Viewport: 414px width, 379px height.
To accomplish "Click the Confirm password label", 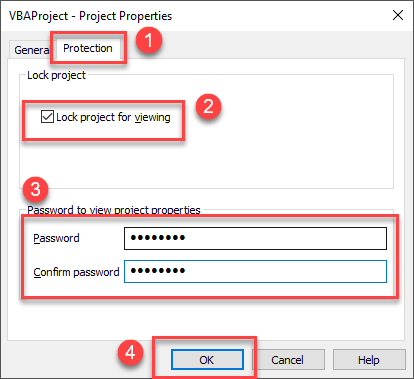I will tap(76, 272).
